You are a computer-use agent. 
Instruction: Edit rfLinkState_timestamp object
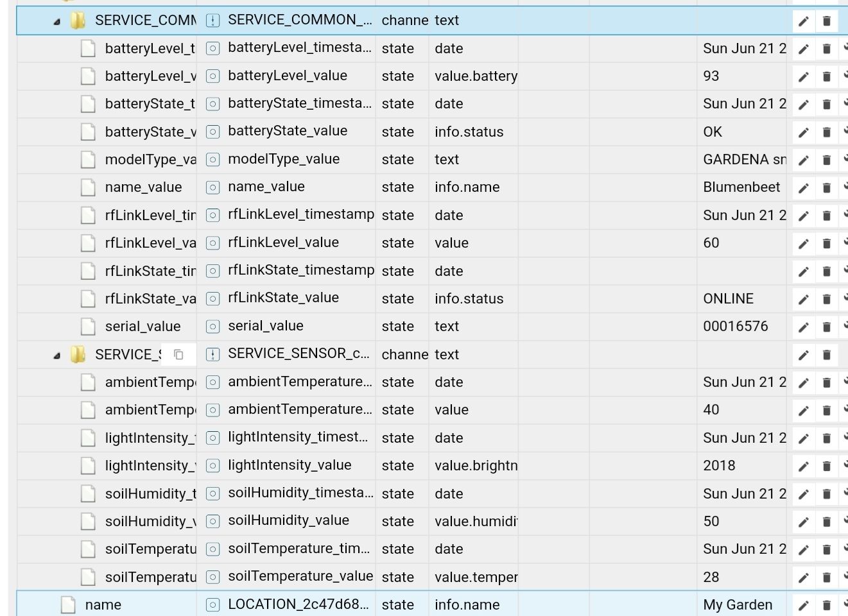tap(804, 271)
